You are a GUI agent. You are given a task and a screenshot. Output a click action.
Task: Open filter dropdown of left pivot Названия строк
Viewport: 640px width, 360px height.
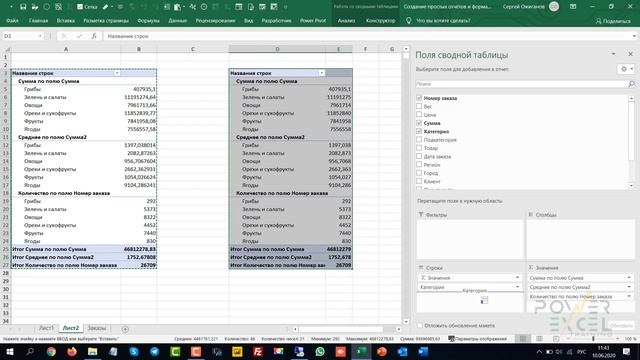pyautogui.click(x=117, y=73)
